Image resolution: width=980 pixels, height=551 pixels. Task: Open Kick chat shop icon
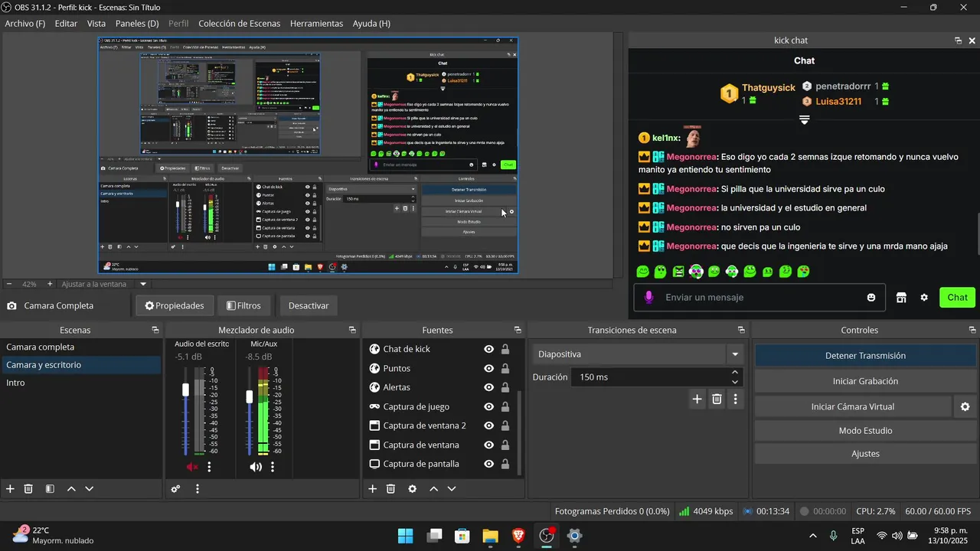click(901, 298)
